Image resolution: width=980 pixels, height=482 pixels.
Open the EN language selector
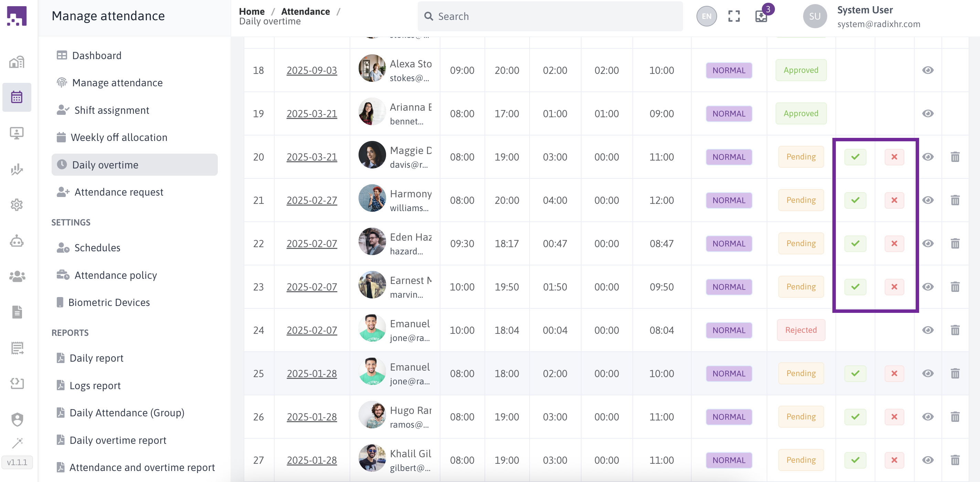(x=706, y=17)
